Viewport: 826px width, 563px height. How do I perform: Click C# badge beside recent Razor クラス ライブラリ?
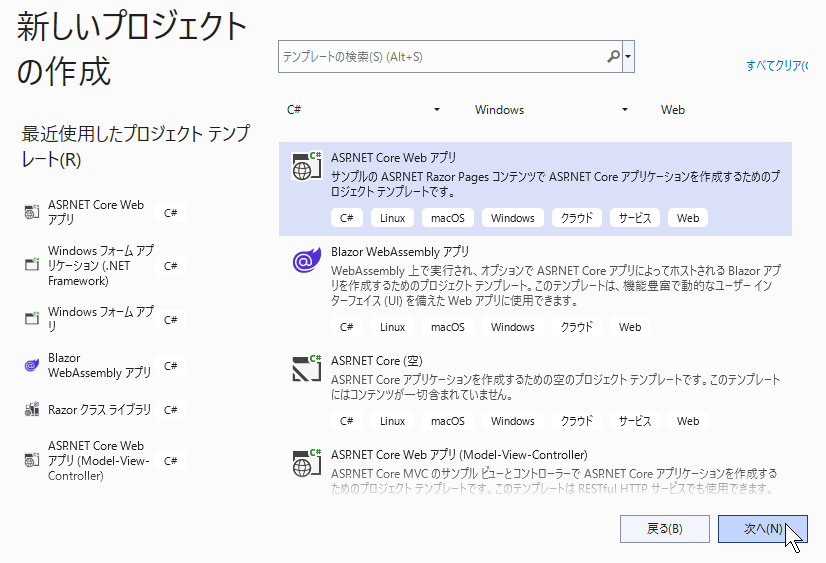pos(171,410)
